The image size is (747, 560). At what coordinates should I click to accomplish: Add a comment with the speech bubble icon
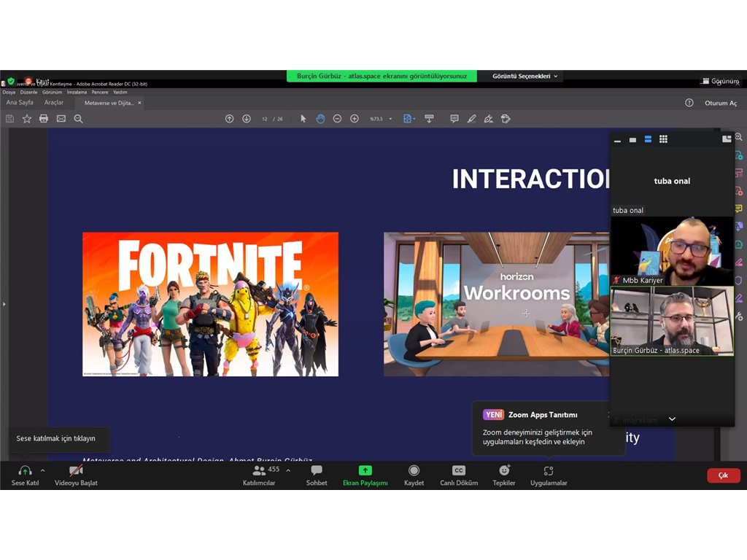(x=454, y=119)
